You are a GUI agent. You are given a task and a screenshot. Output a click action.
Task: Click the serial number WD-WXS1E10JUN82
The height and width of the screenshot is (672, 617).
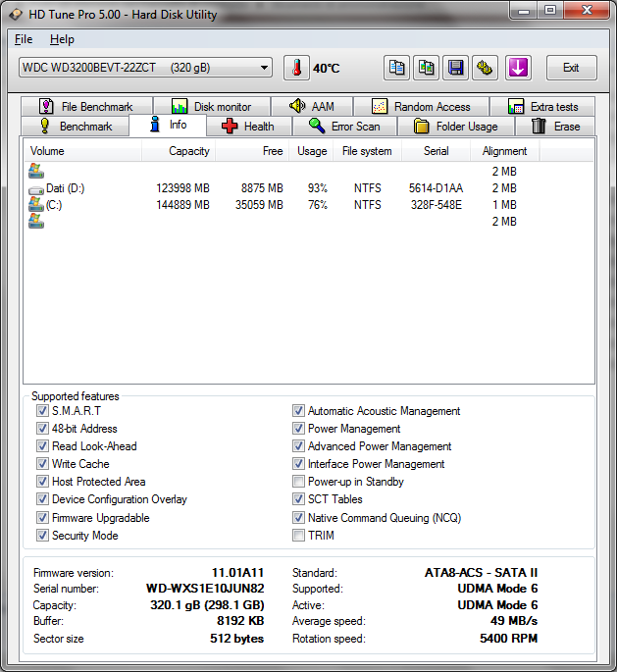tap(205, 589)
